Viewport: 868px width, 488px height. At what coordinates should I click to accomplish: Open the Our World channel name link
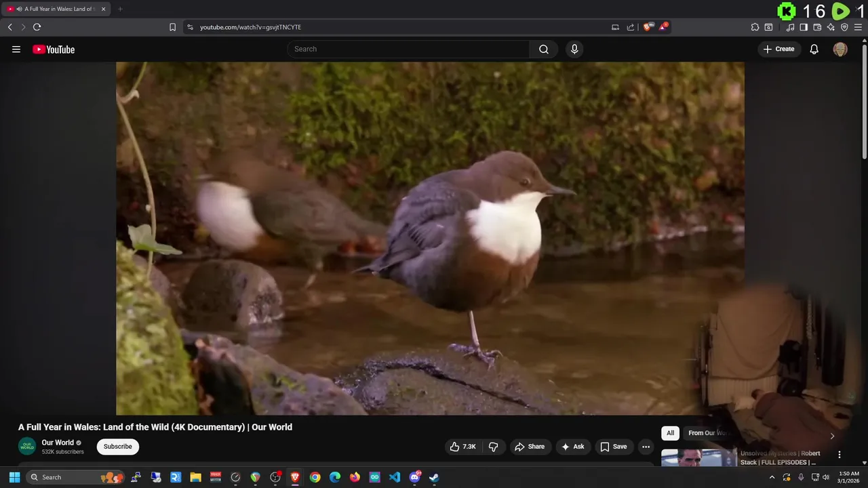pyautogui.click(x=58, y=443)
